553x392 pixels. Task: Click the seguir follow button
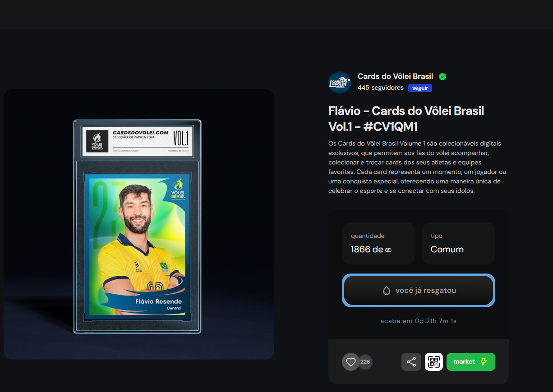pyautogui.click(x=420, y=88)
